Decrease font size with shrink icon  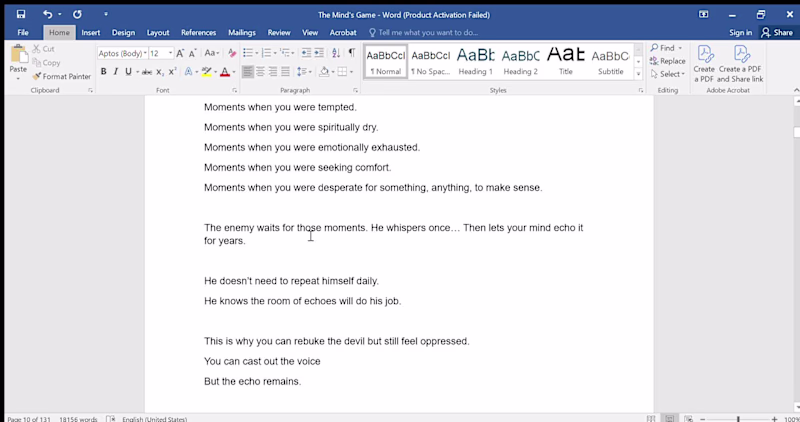[x=192, y=53]
